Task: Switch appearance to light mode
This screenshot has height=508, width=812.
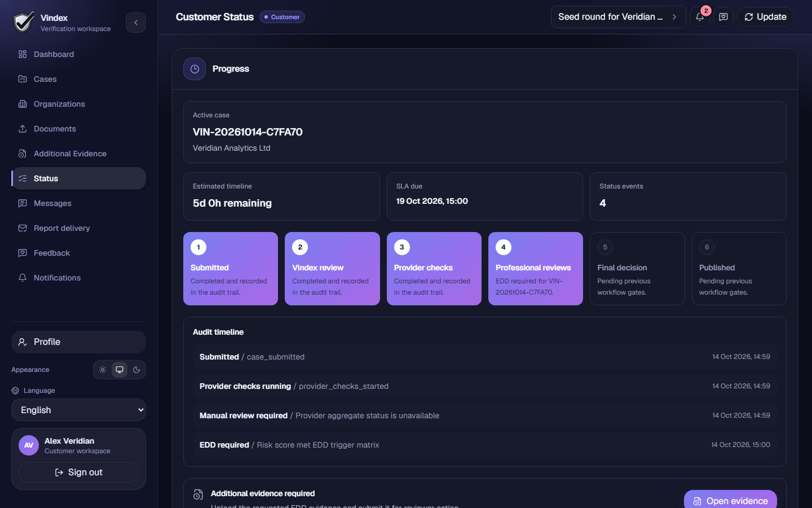Action: click(x=103, y=370)
